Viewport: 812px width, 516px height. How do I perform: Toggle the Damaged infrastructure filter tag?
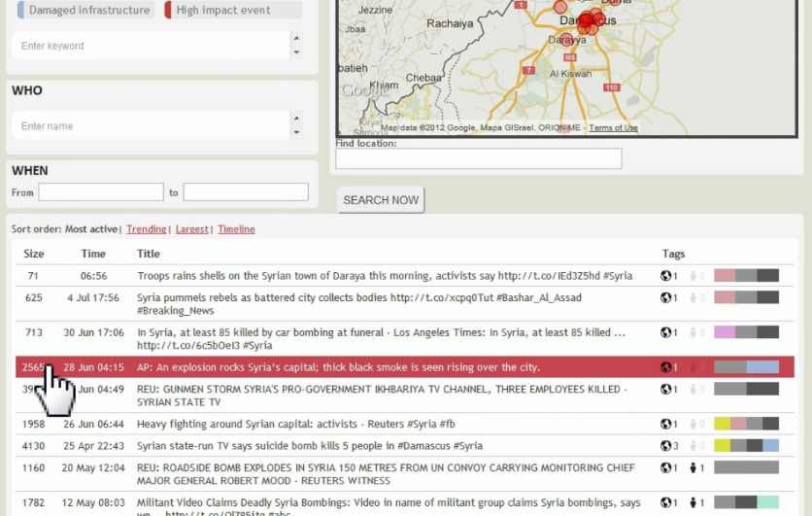click(87, 11)
